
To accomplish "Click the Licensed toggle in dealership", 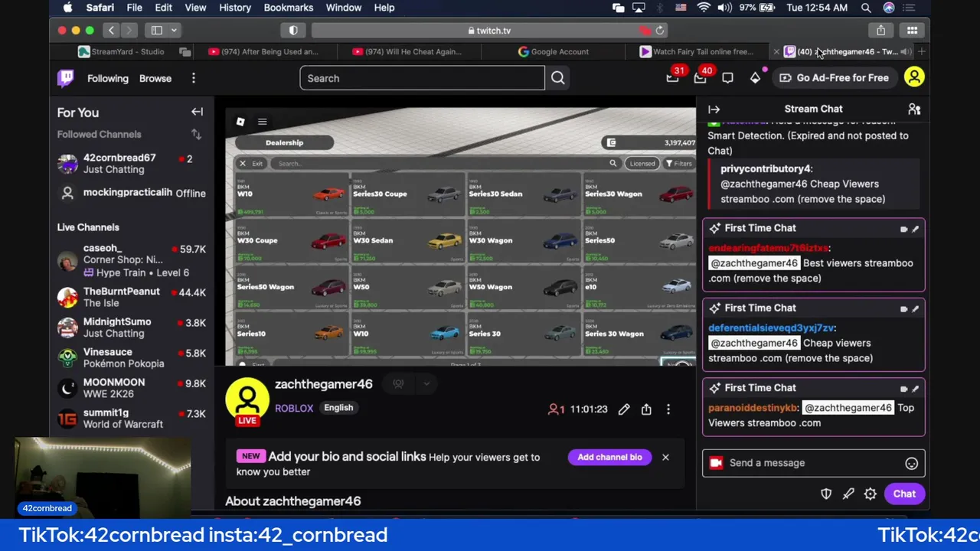I will pos(642,163).
